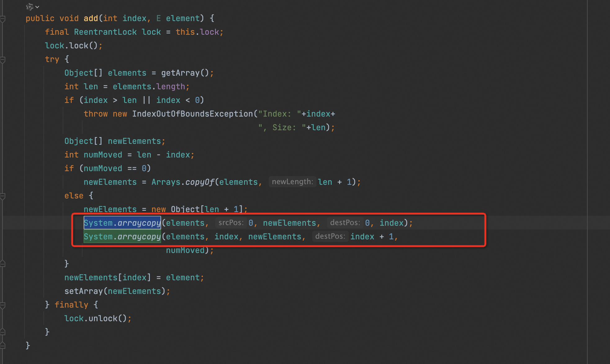Click the AI assistant icon above the add method
The height and width of the screenshot is (364, 610).
pyautogui.click(x=29, y=7)
